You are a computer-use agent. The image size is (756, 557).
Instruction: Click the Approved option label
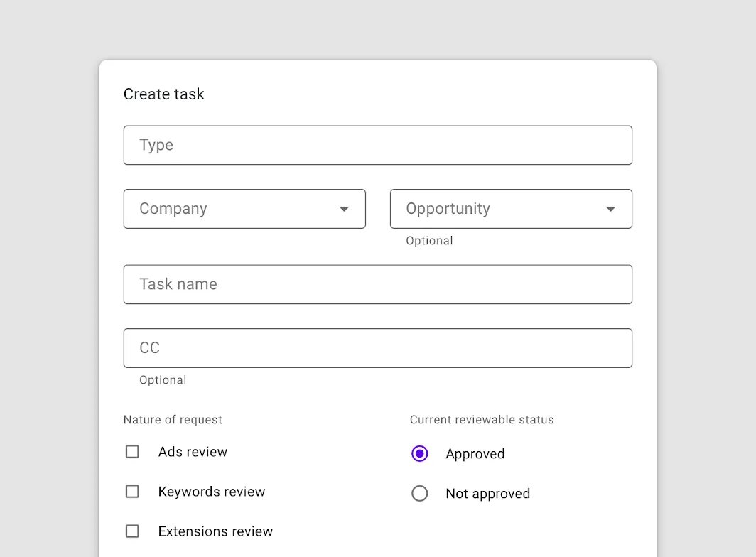[x=475, y=454]
